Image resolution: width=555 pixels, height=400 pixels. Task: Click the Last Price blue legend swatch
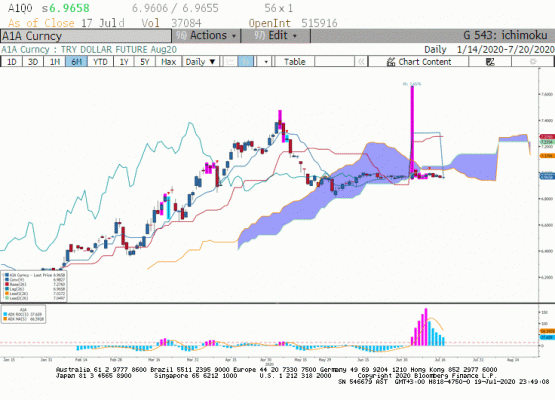tap(7, 275)
